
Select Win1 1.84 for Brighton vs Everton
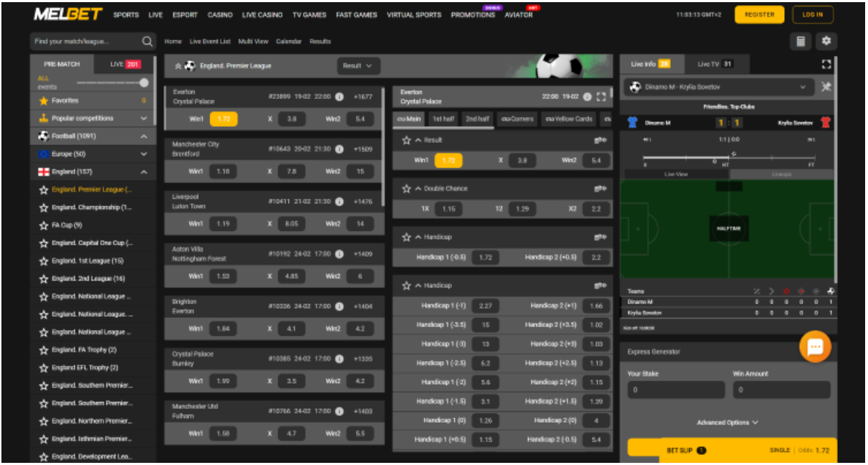pyautogui.click(x=223, y=329)
